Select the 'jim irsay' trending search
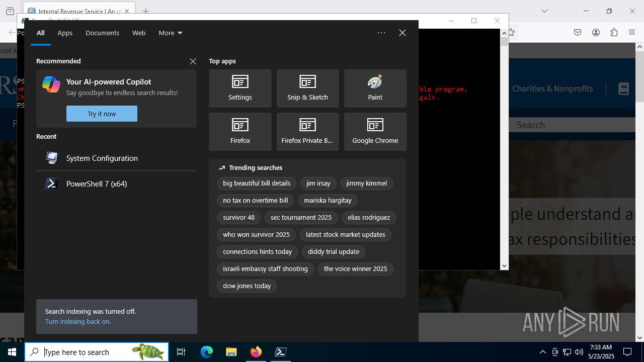The image size is (644, 362). coord(318,184)
